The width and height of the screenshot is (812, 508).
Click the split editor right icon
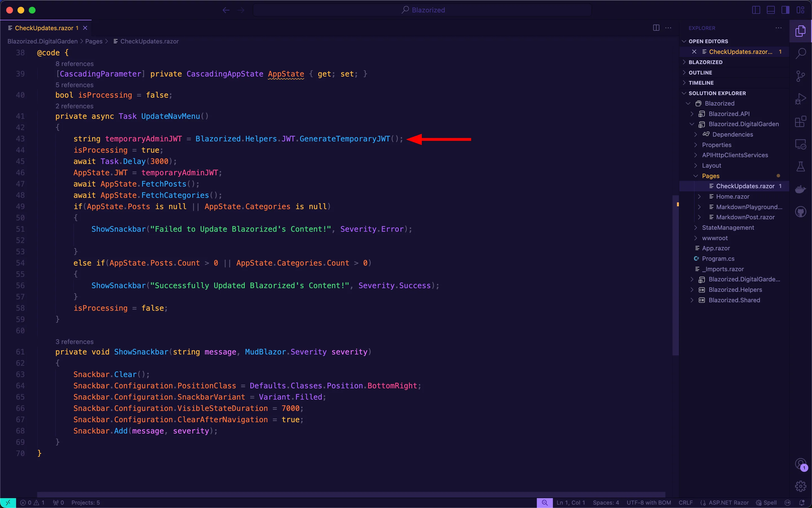pyautogui.click(x=656, y=28)
